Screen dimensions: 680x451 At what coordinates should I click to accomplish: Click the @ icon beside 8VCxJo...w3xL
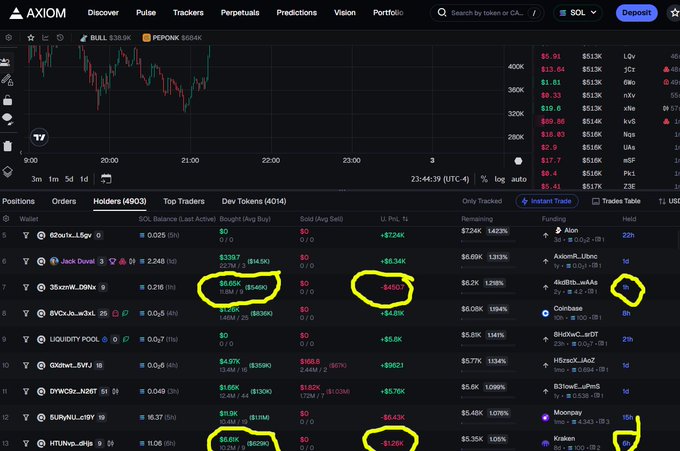point(41,313)
